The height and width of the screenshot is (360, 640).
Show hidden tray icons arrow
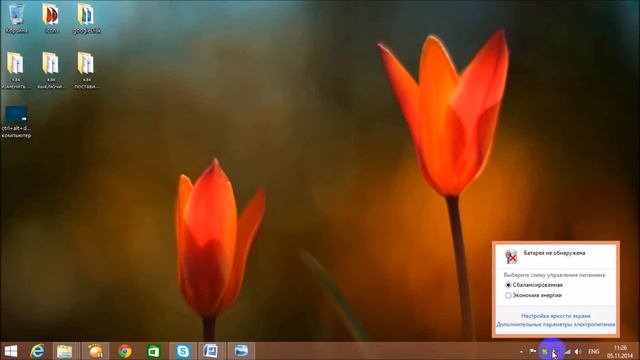click(521, 351)
